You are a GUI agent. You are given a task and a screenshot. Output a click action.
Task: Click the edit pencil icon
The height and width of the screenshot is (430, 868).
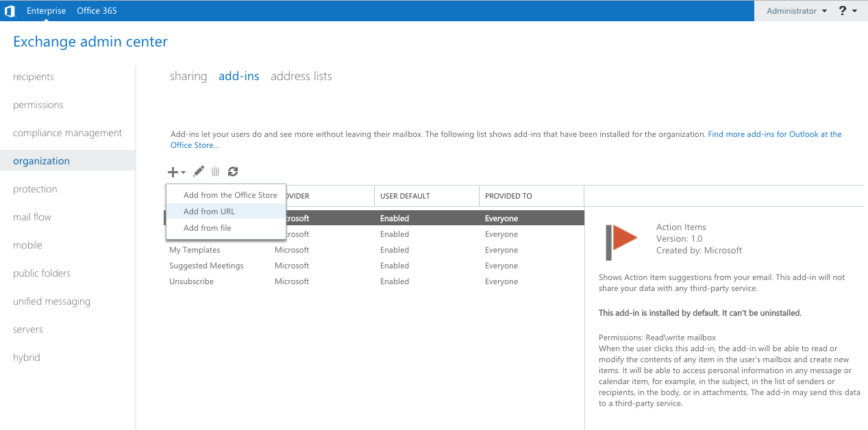pos(199,172)
